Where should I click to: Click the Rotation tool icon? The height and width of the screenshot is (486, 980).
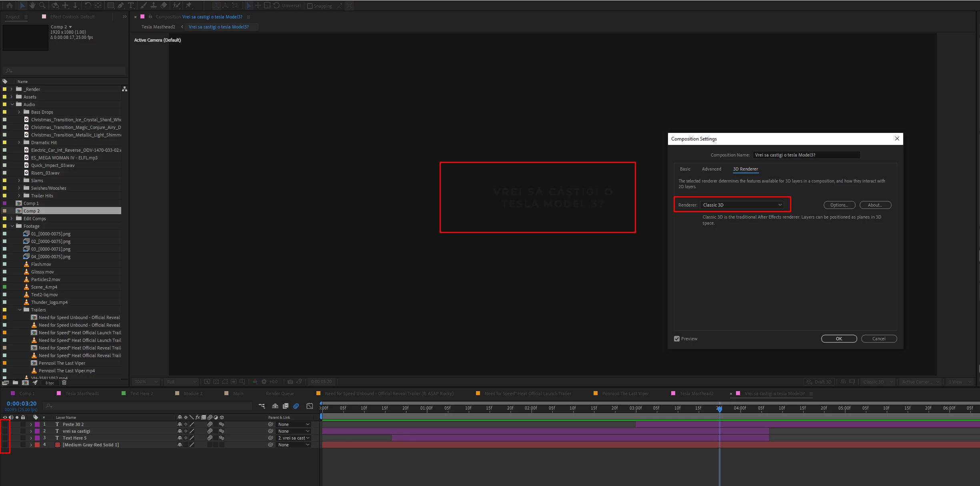[88, 5]
